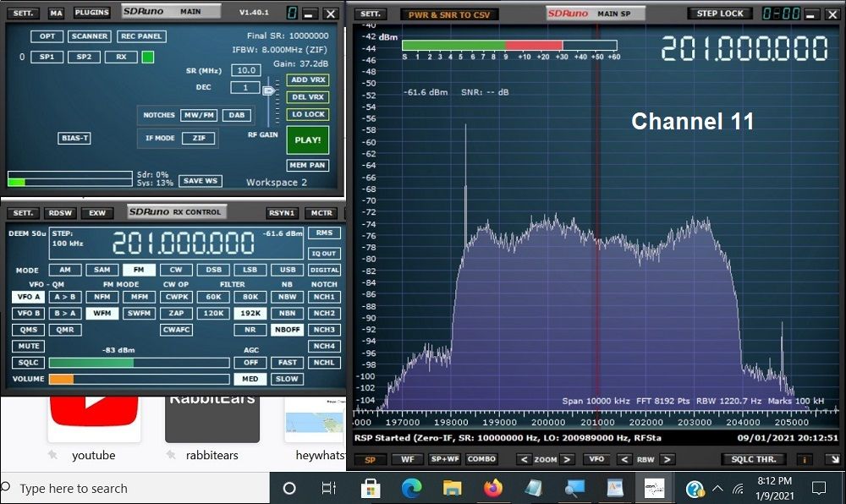Open the IF MODE ZIF selector
This screenshot has width=846, height=504.
[x=199, y=138]
